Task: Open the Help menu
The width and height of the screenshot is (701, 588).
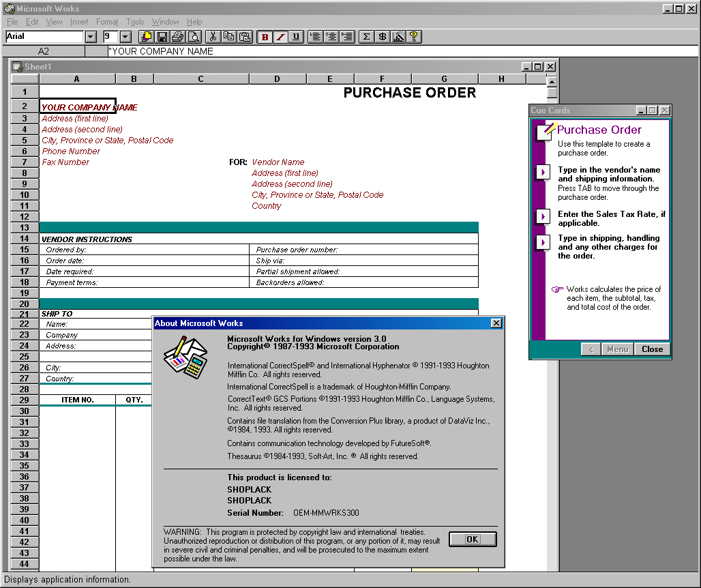Action: (194, 22)
